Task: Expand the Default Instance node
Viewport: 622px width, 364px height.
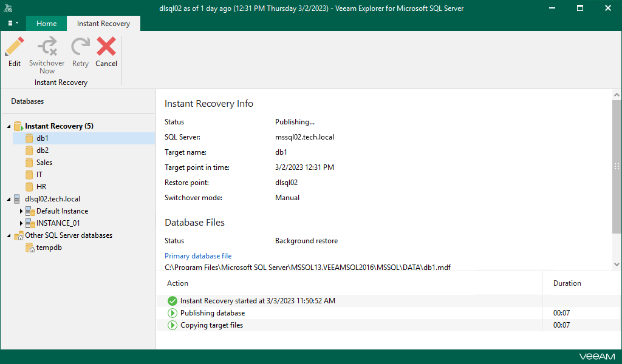Action: click(21, 211)
